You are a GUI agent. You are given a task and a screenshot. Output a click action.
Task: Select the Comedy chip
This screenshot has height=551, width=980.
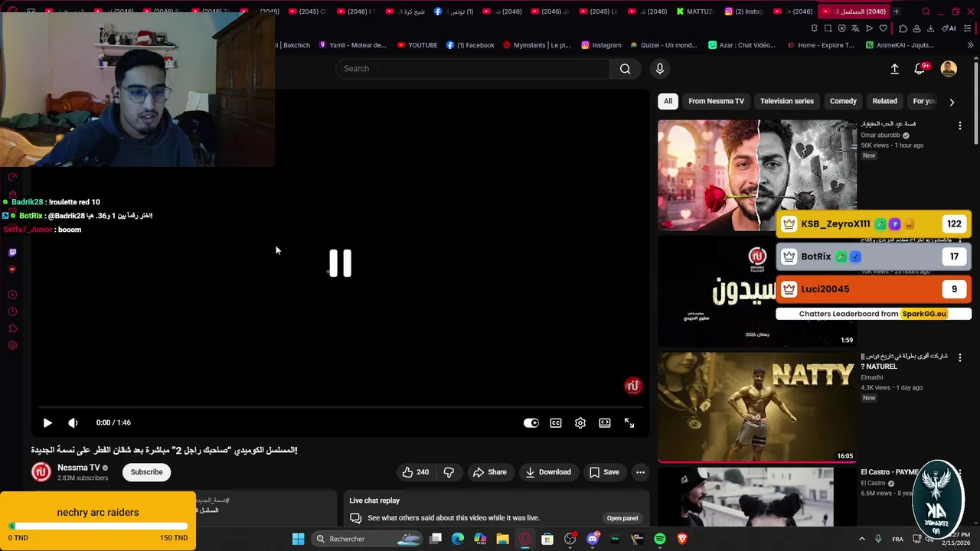843,101
